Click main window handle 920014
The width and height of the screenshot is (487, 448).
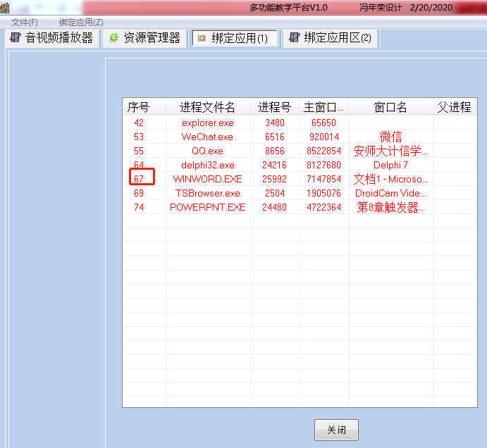coord(324,137)
